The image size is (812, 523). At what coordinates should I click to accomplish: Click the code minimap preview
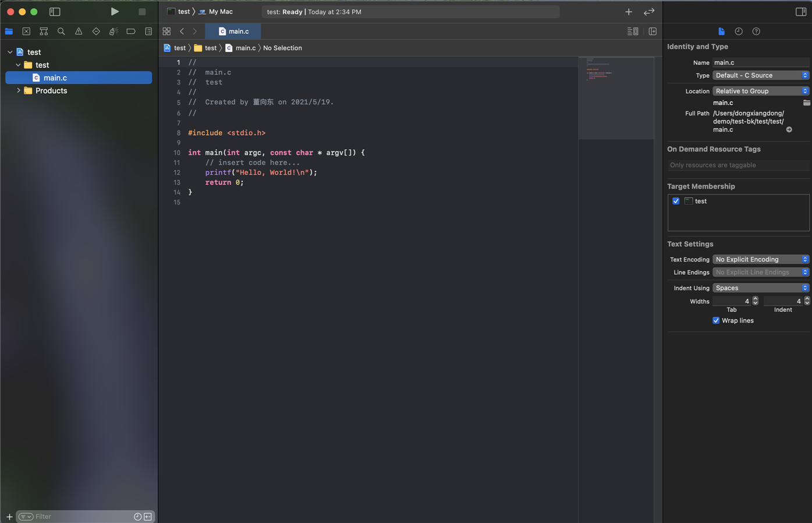click(x=616, y=97)
